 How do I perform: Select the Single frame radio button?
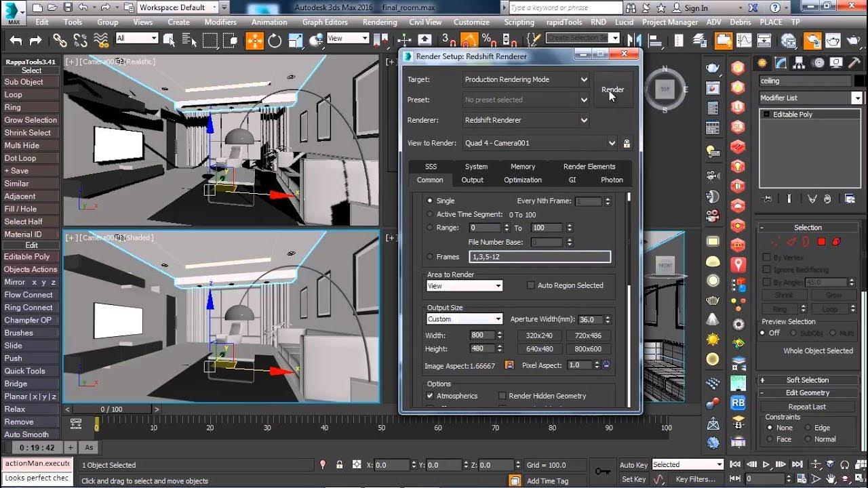[430, 201]
